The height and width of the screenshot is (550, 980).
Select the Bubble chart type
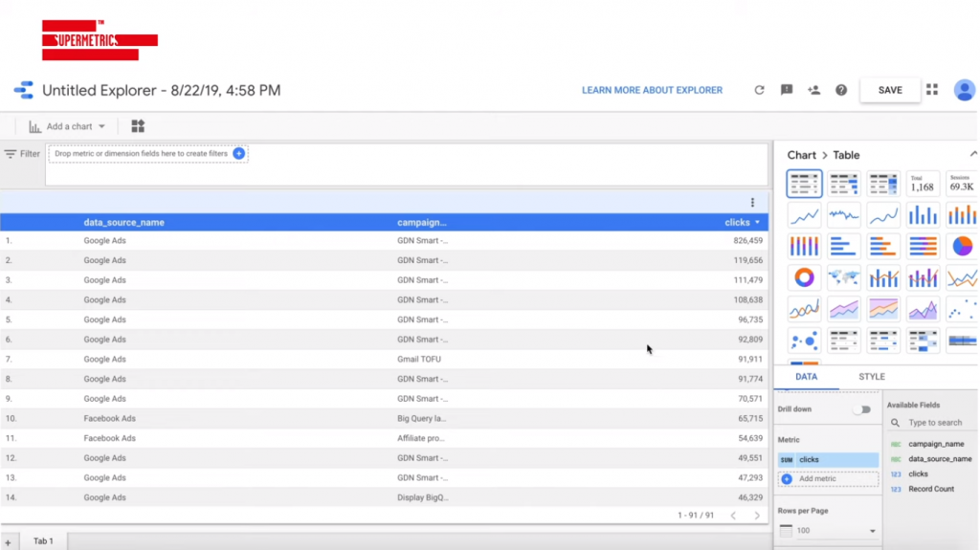click(804, 341)
